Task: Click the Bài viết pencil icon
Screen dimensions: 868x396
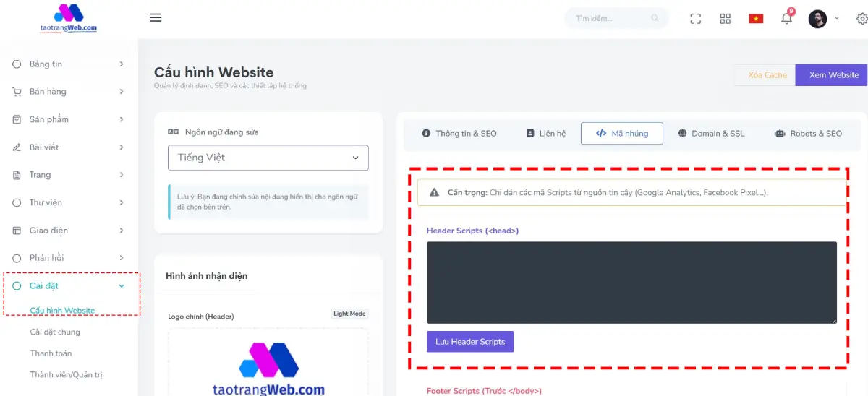Action: coord(17,147)
